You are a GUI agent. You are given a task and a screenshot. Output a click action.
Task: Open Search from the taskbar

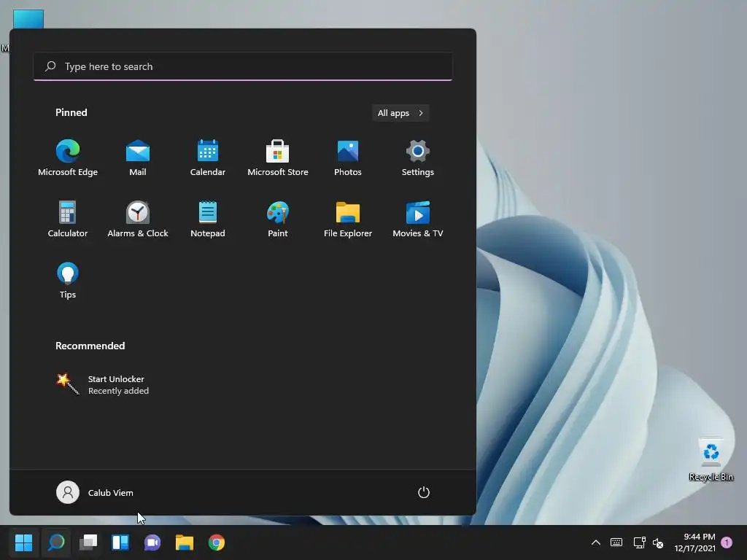pos(56,542)
